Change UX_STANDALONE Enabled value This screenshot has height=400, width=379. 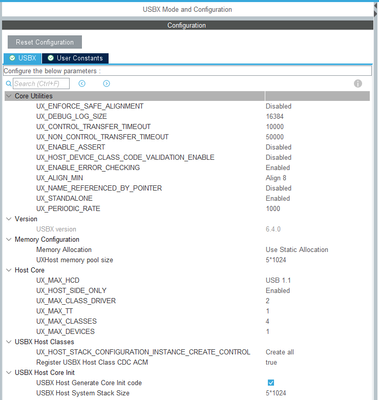(x=278, y=198)
